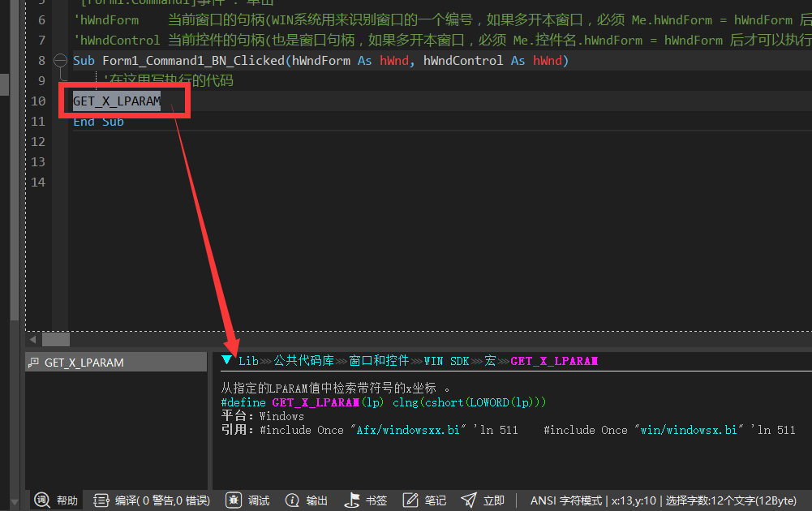The width and height of the screenshot is (812, 511).
Task: Select GET_X_LPARAM in the help list
Action: pos(84,363)
